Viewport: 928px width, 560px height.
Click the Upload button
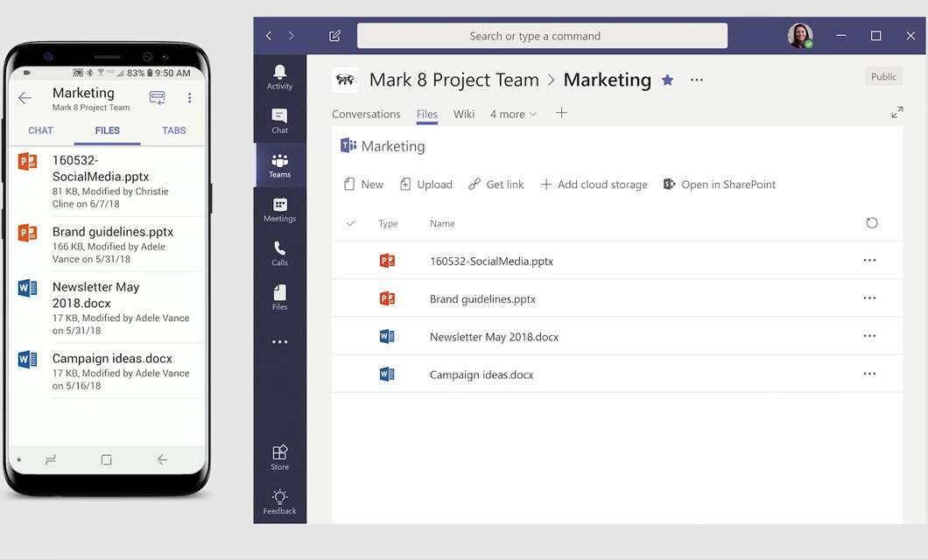(425, 185)
